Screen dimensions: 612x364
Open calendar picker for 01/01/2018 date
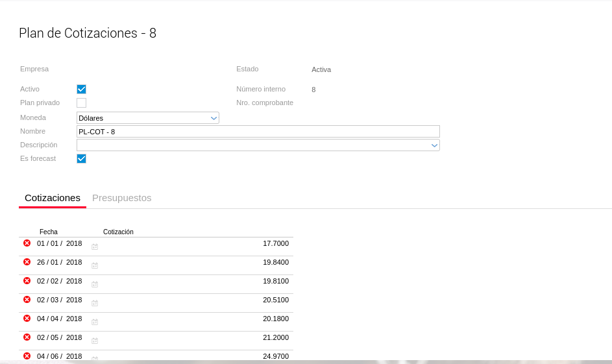click(x=95, y=247)
